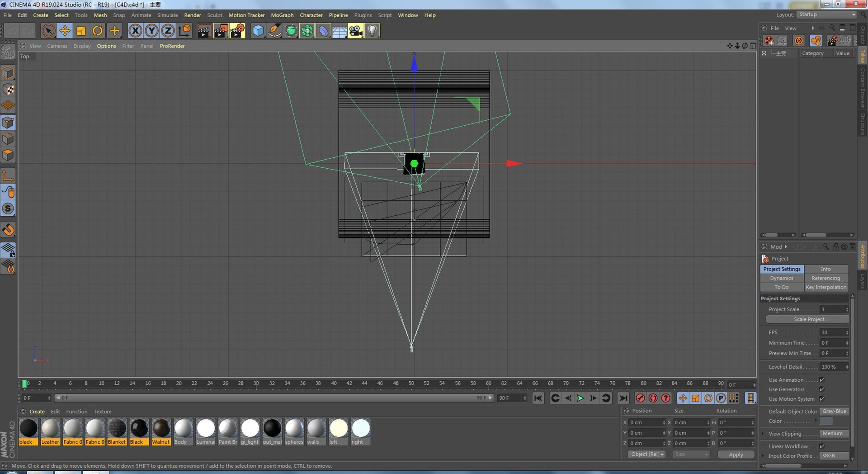Toggle X-axis lock icon
868x474 pixels.
[135, 31]
